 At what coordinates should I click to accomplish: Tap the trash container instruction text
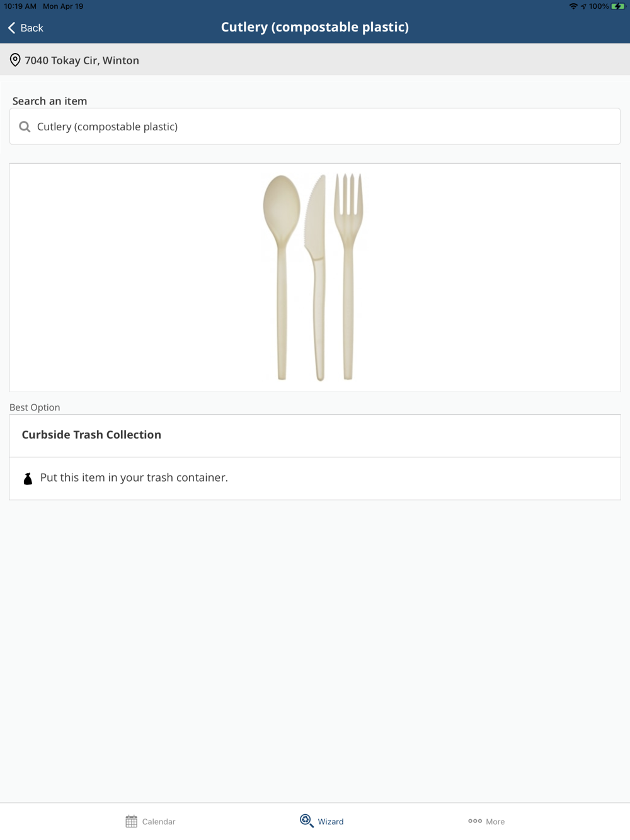pyautogui.click(x=134, y=477)
